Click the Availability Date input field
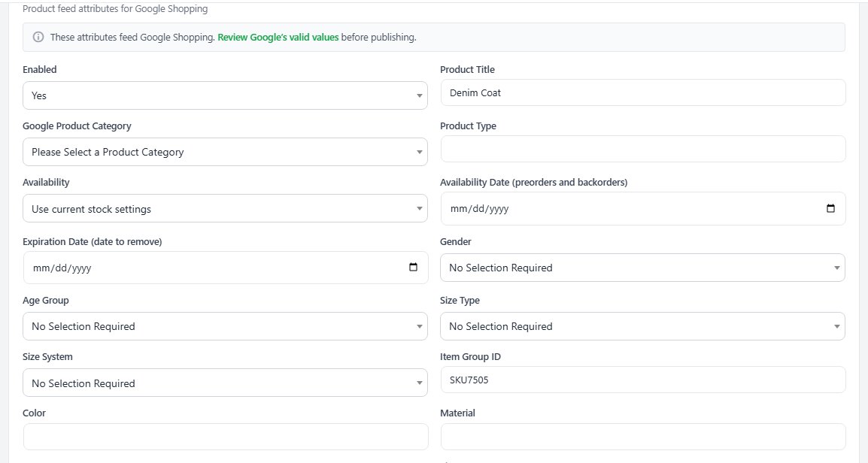The height and width of the screenshot is (463, 868). point(642,208)
